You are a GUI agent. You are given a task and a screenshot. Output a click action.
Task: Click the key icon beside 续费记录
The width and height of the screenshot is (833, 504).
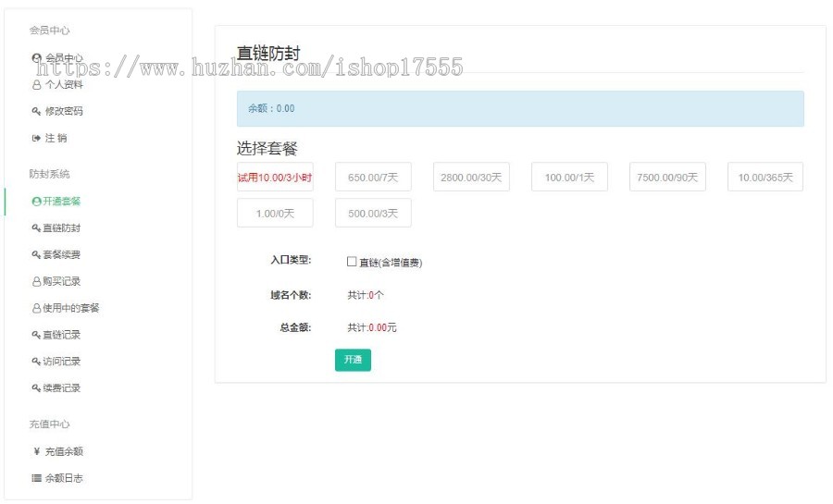pyautogui.click(x=36, y=388)
